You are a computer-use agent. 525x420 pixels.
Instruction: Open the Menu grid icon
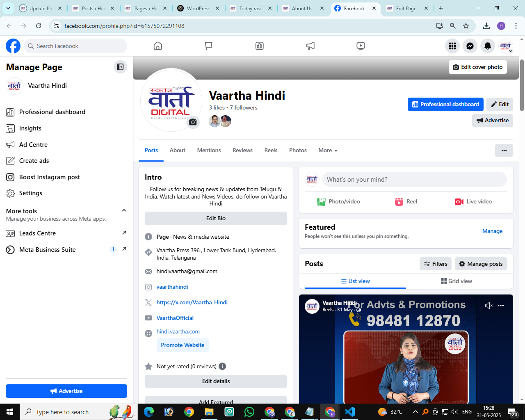click(452, 46)
